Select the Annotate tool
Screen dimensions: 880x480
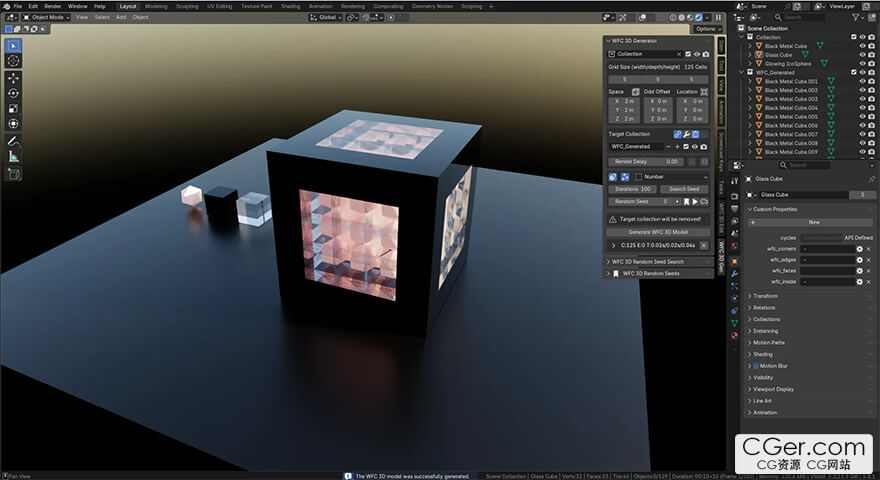13,141
